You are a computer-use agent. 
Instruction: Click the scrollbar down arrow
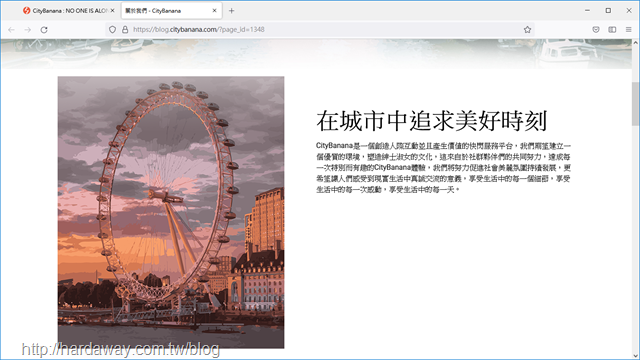click(636, 356)
